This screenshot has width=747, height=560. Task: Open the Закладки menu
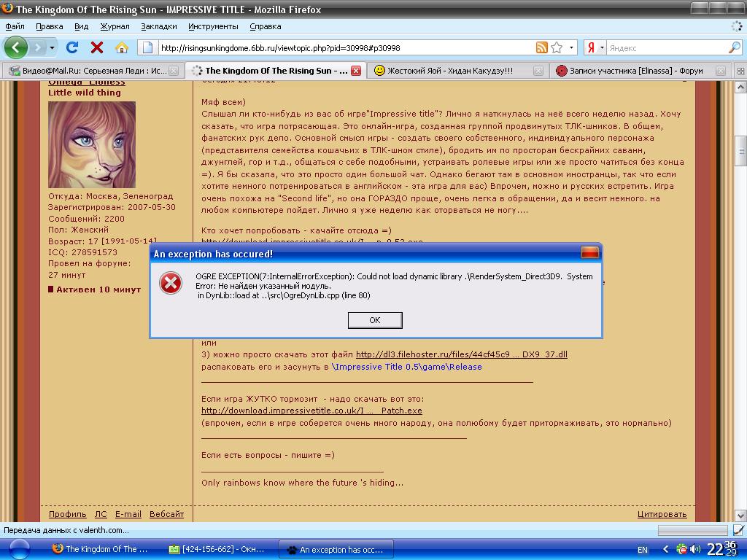(158, 26)
